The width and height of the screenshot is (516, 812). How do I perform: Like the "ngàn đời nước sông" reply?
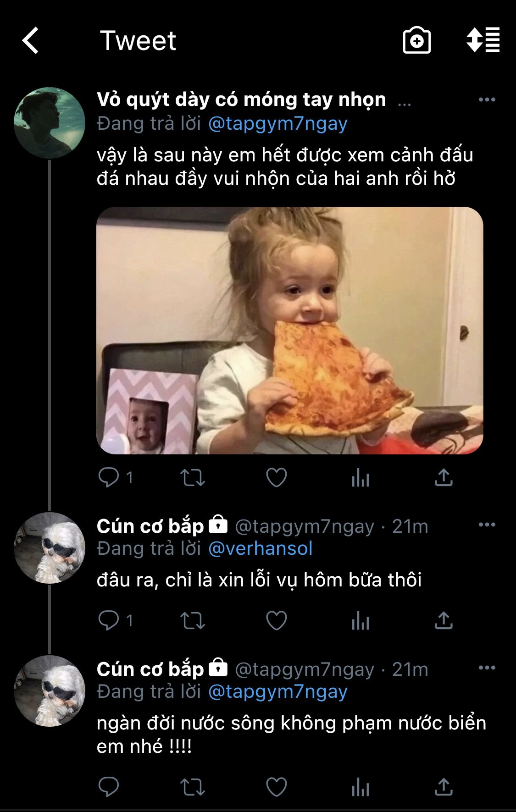point(277,788)
